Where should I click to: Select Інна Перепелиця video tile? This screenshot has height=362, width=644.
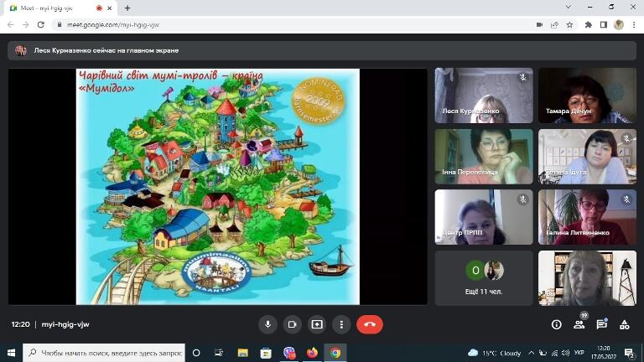pos(484,157)
